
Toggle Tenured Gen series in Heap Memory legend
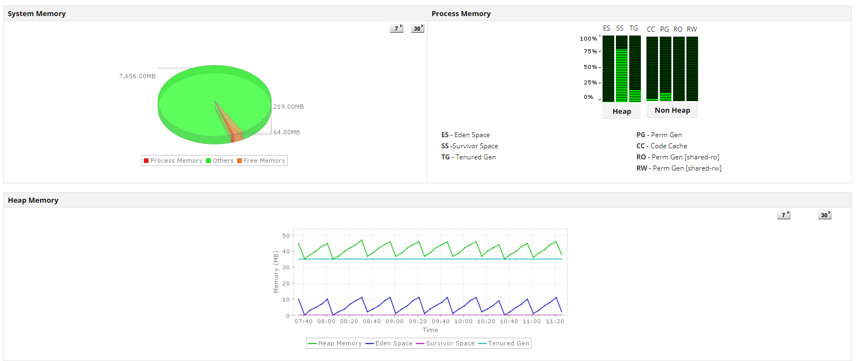pyautogui.click(x=505, y=343)
